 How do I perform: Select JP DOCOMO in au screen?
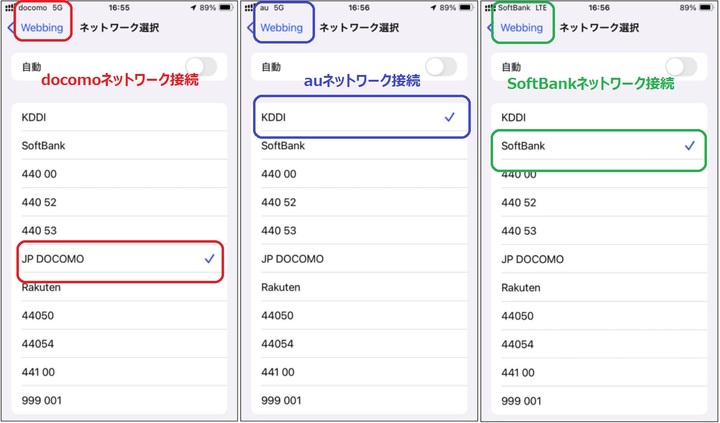click(x=359, y=259)
